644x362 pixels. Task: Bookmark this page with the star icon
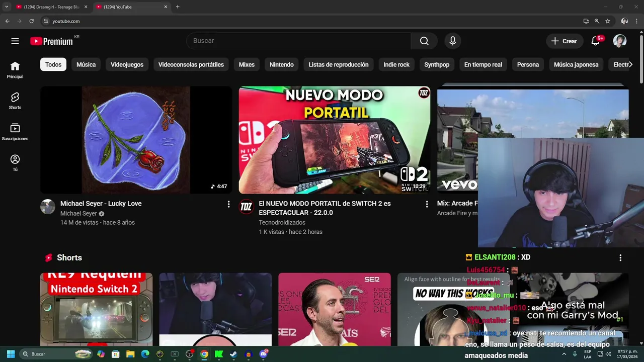(x=608, y=21)
